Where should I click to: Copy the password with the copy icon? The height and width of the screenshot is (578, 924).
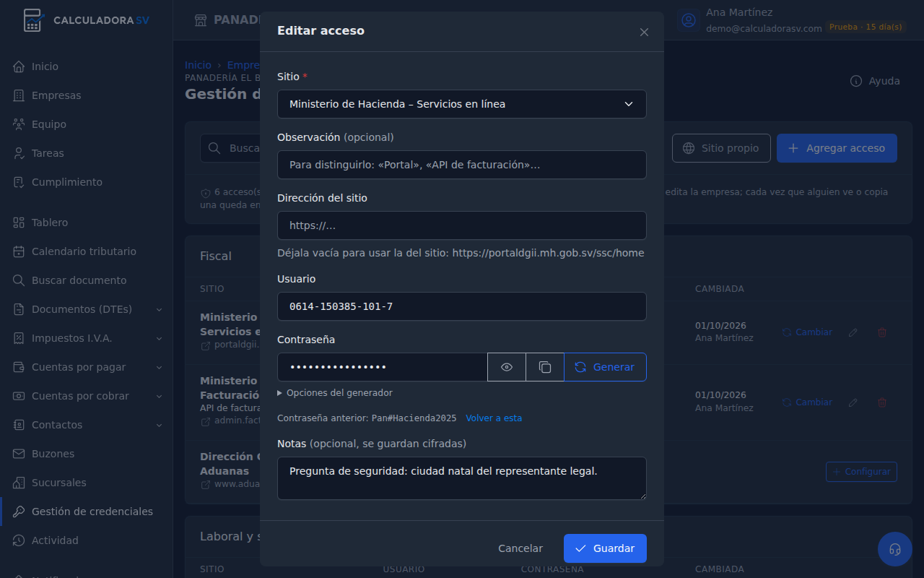click(545, 367)
